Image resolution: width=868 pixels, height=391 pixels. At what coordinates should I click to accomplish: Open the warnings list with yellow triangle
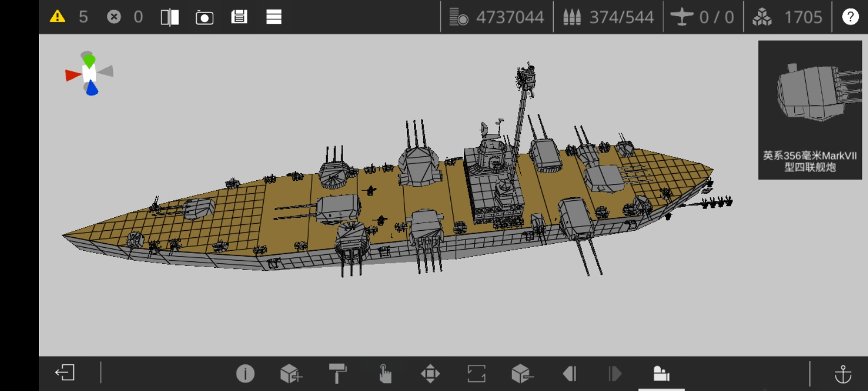pos(58,17)
